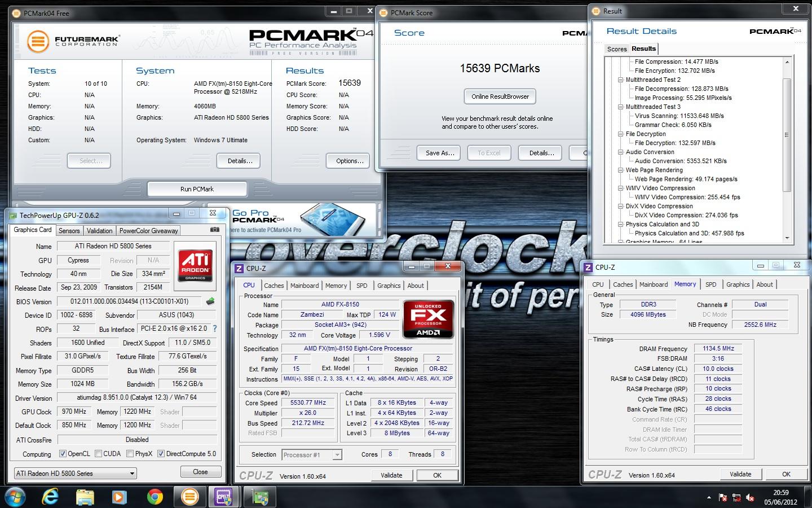Click the front CPU-Z window title icon
812x508 pixels.
point(239,268)
